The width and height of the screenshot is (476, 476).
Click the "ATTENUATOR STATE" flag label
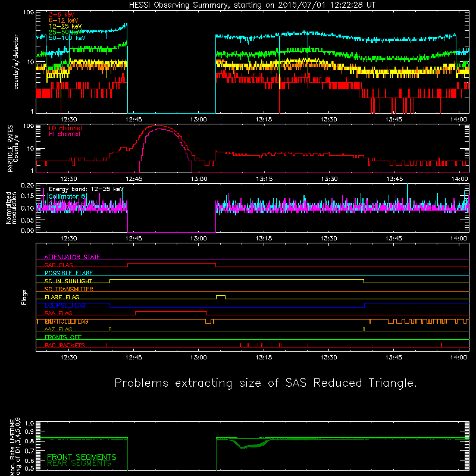click(72, 257)
